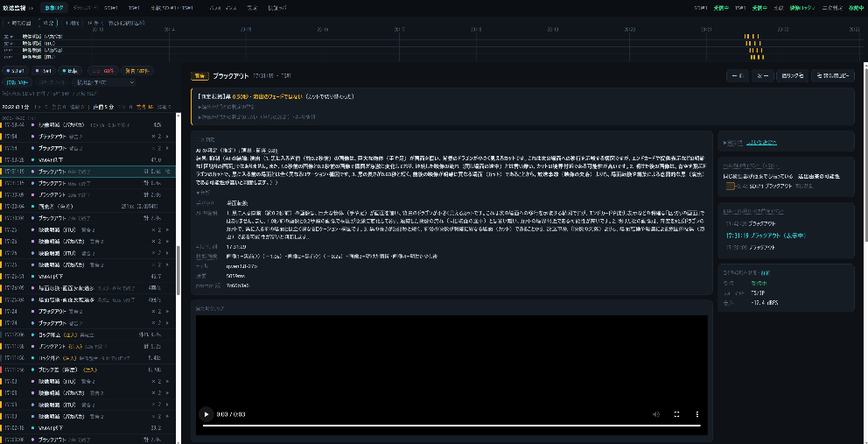
Task: Select the red 17:11:26 ブロック歪 row
Action: coord(87,370)
